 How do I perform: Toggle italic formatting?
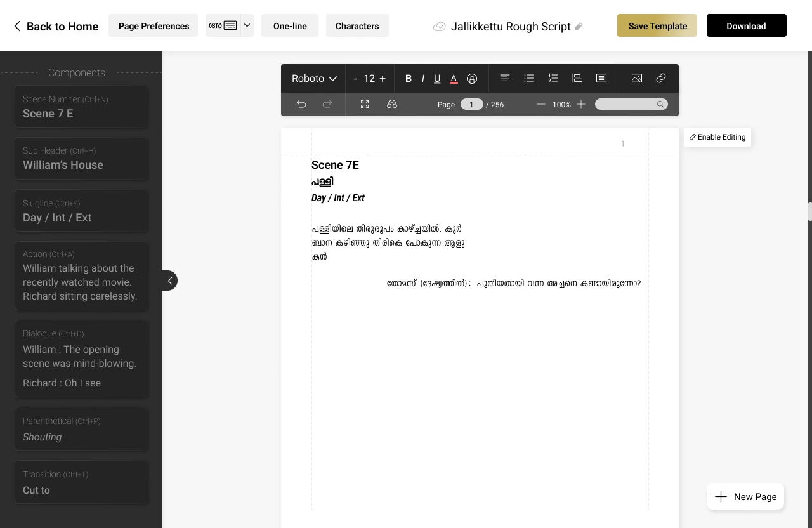tap(422, 78)
